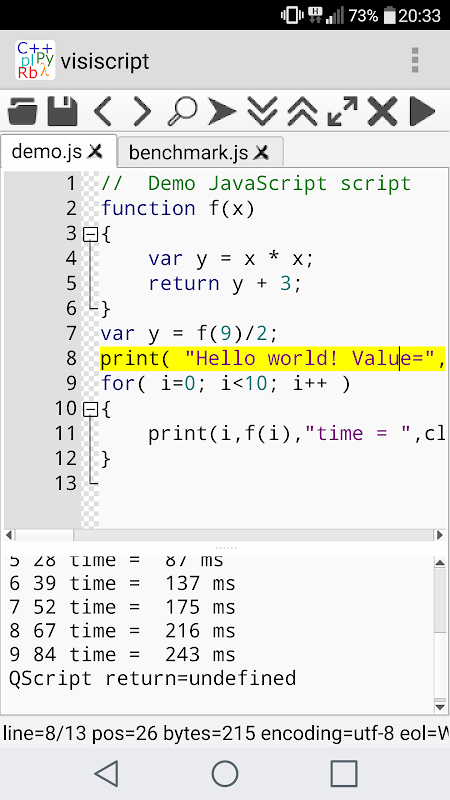Viewport: 450px width, 800px height.
Task: Toggle fullscreen with the diagonal arrows icon
Action: [x=342, y=111]
